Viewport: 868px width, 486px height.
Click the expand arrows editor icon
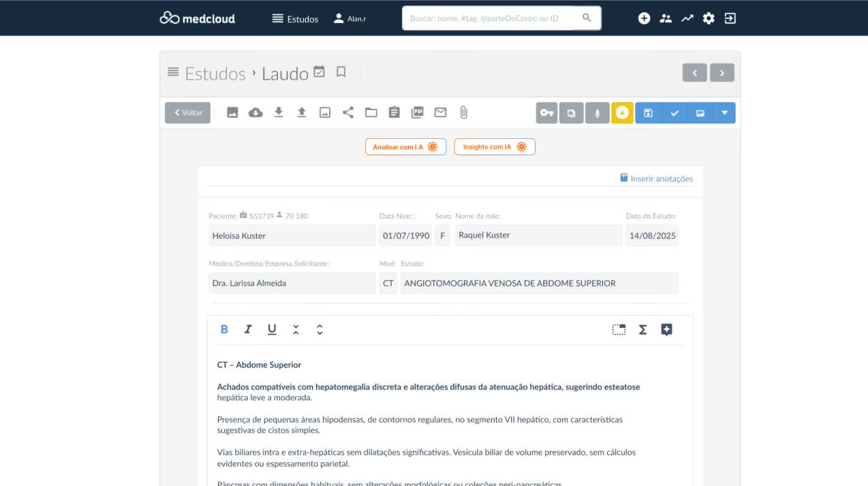click(x=320, y=329)
